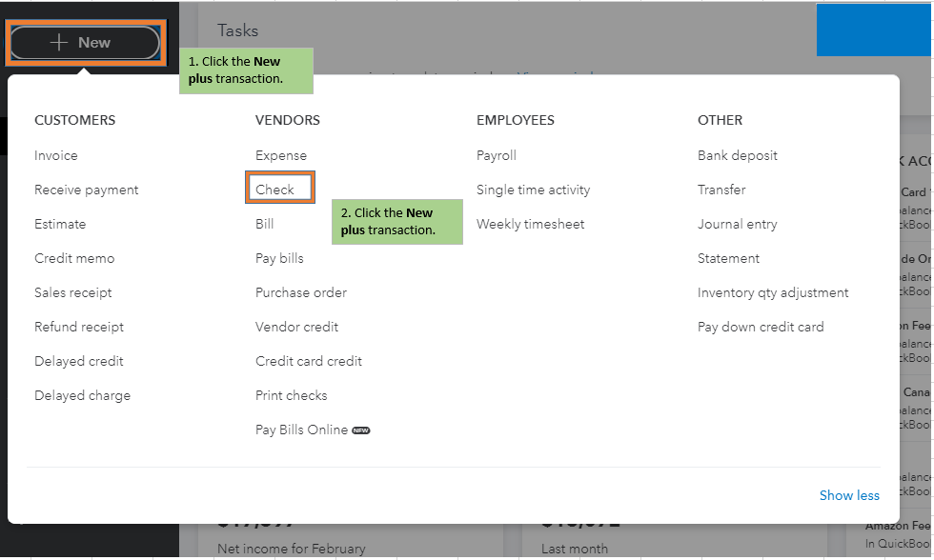Select Sales receipt item

coord(73,292)
